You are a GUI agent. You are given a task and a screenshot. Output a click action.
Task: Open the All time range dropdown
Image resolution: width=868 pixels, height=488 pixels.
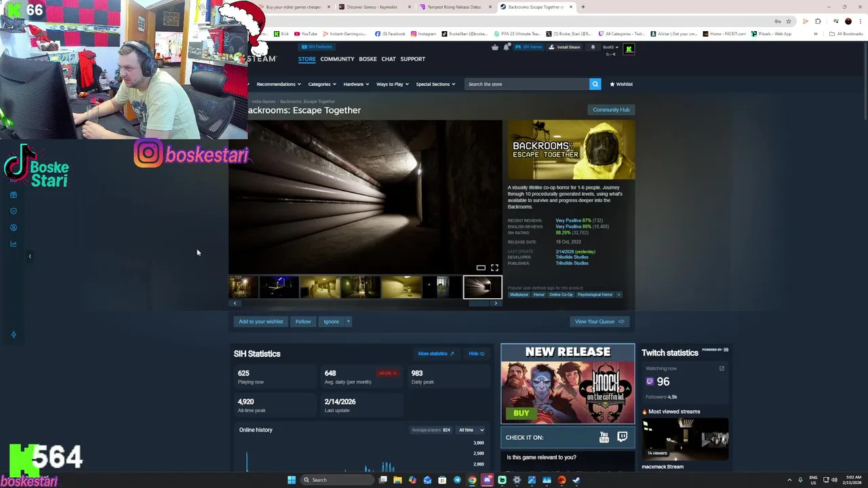pyautogui.click(x=471, y=430)
